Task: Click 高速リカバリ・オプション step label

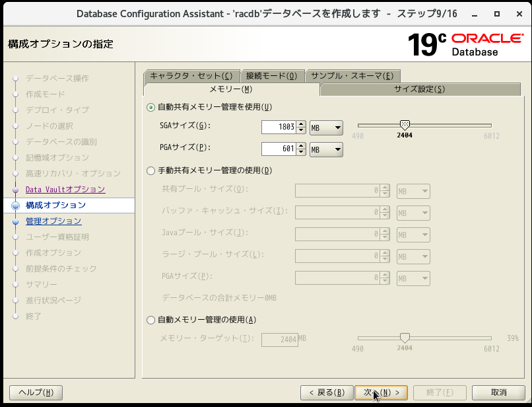Action: (x=73, y=174)
